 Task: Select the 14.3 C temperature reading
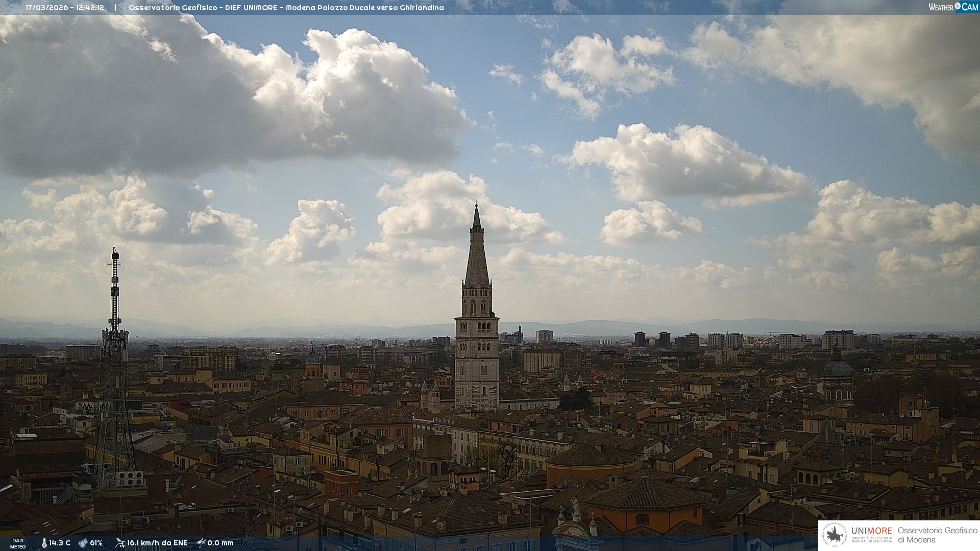60,543
